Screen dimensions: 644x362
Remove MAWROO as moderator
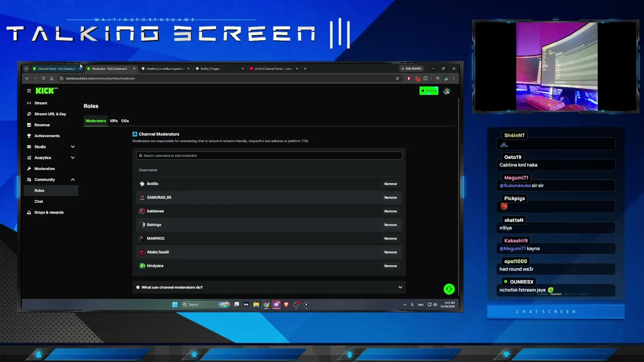tap(390, 238)
